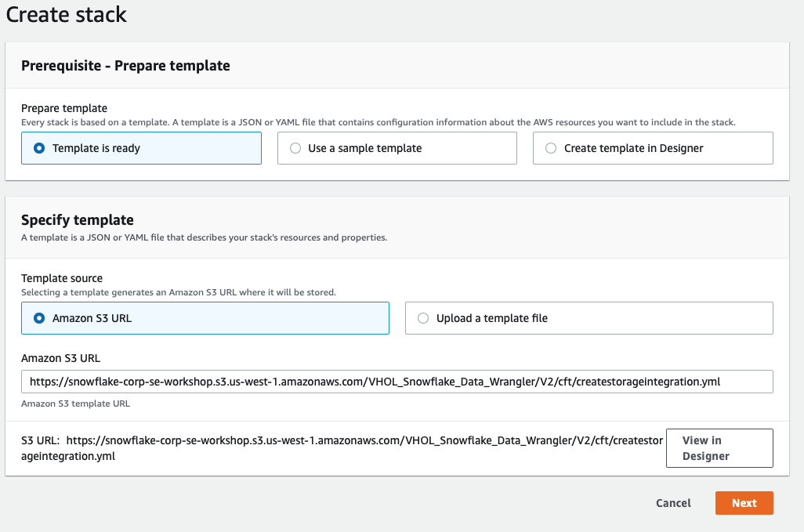Click the "Every stack is based on" description

[x=378, y=122]
